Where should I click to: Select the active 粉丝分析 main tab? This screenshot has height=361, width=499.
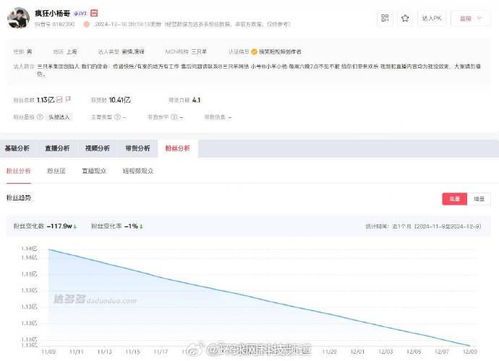pyautogui.click(x=178, y=148)
